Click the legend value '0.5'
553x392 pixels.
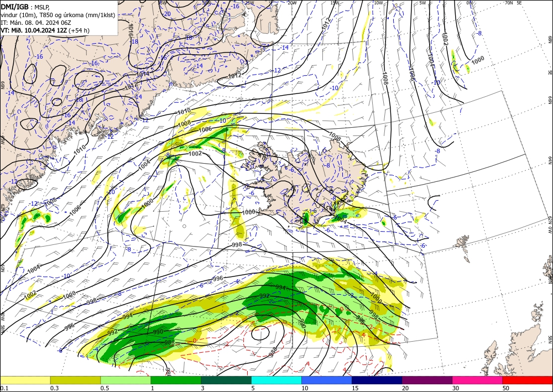104,388
